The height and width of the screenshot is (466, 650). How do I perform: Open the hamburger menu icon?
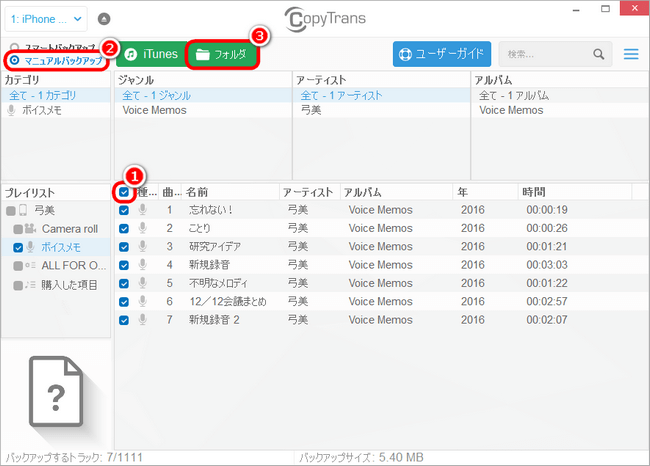click(631, 54)
